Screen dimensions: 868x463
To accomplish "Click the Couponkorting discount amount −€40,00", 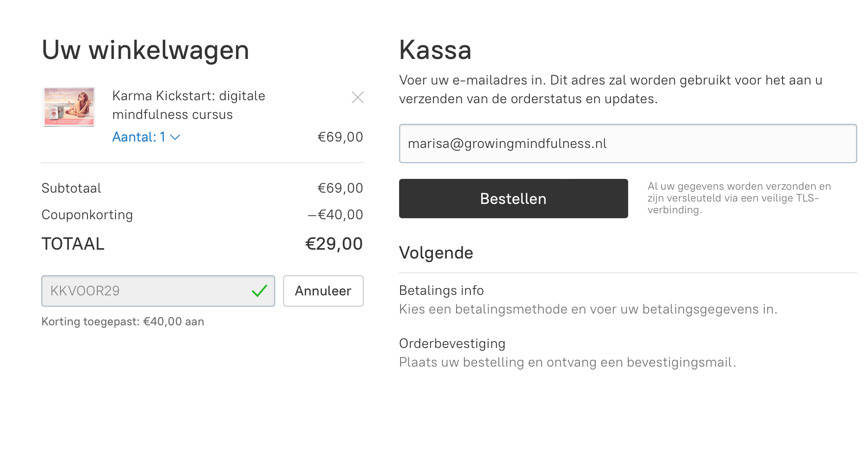I will pos(335,215).
